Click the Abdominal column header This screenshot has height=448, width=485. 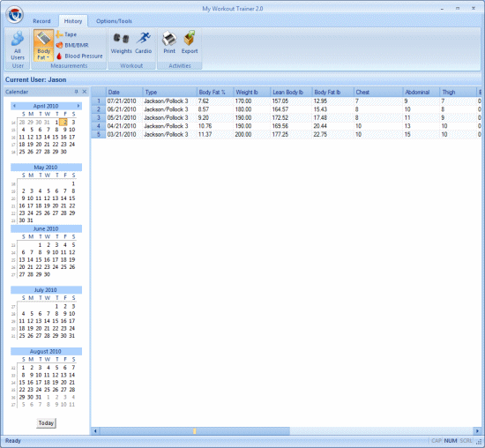422,93
